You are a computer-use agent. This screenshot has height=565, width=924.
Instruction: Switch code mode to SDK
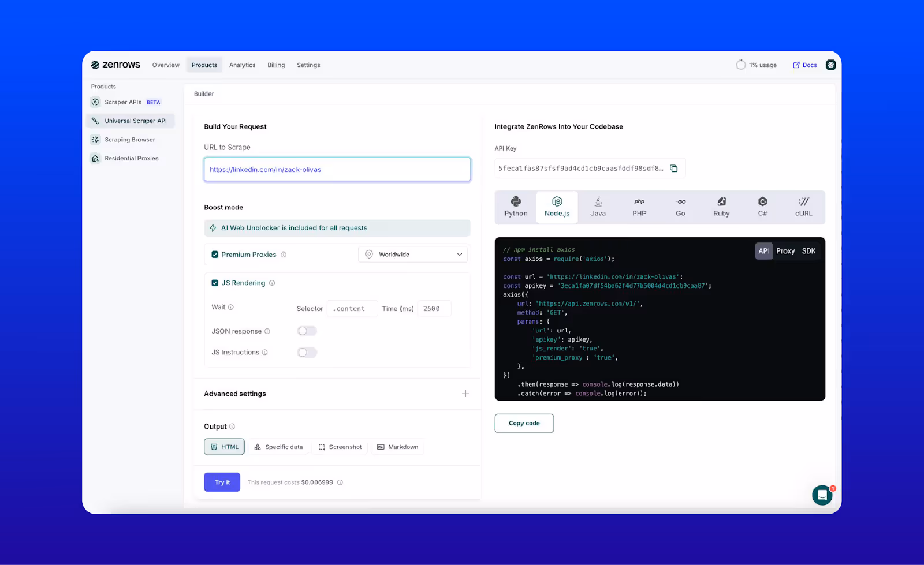coord(808,251)
